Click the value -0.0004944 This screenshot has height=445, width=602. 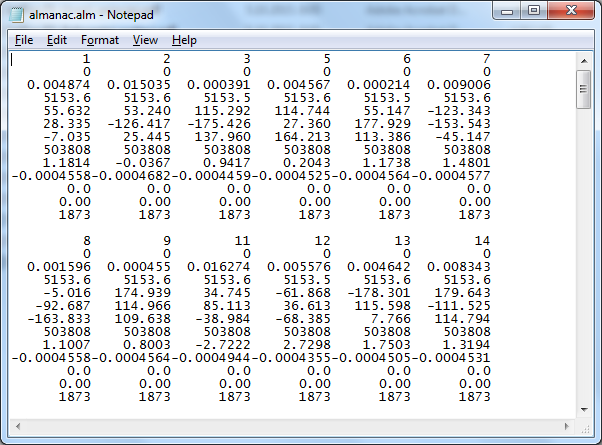[x=211, y=358]
